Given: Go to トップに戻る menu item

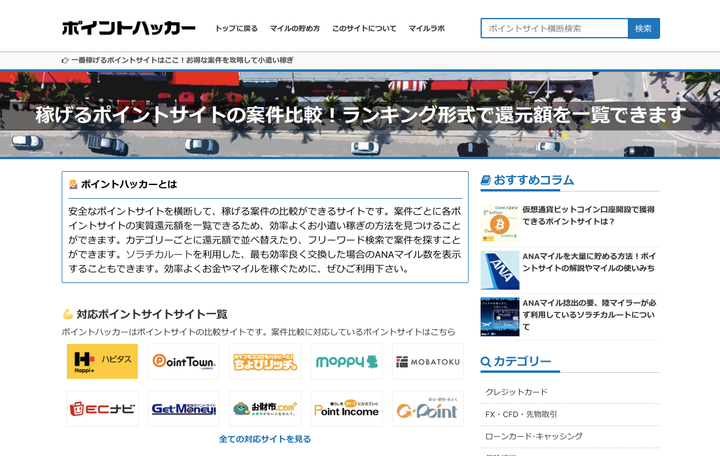Looking at the screenshot, I should click(236, 28).
